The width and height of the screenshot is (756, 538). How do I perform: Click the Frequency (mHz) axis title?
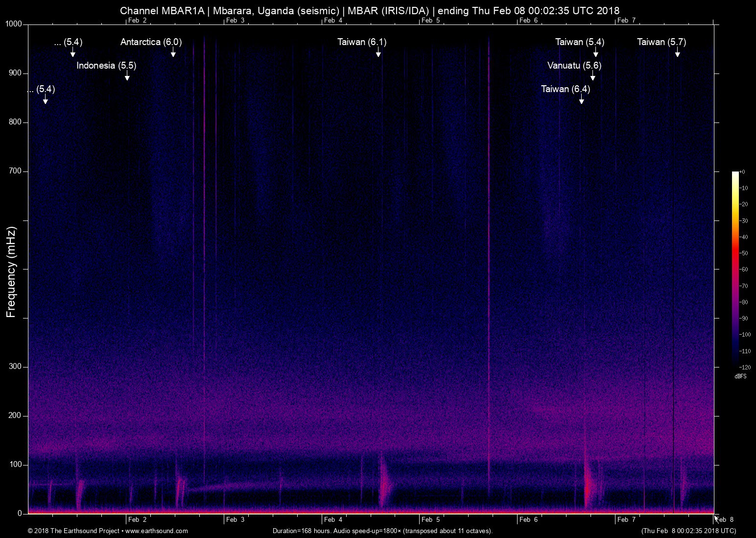click(x=11, y=272)
